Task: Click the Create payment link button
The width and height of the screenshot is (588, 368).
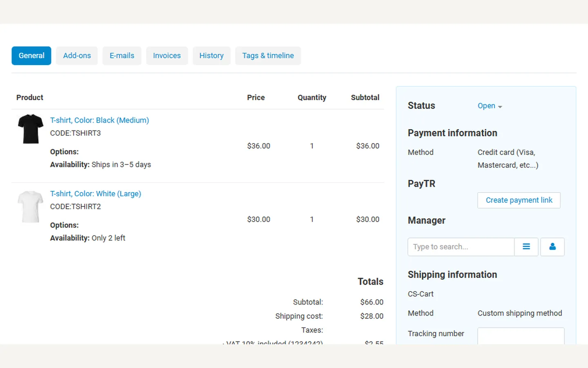Action: [519, 200]
